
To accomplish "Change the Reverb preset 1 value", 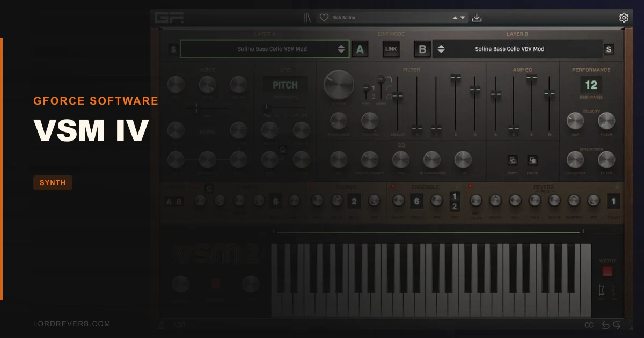I will pos(613,202).
